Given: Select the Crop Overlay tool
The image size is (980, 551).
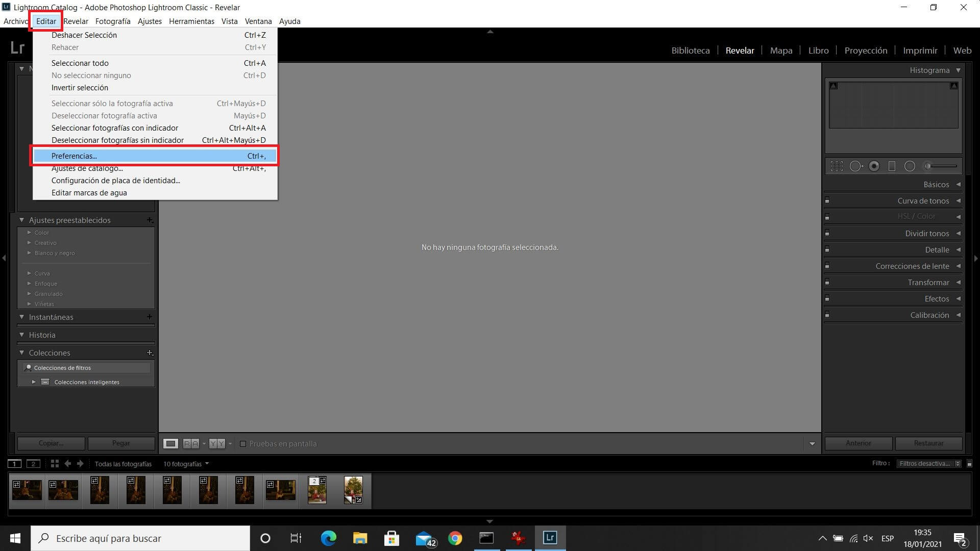Looking at the screenshot, I should (837, 166).
